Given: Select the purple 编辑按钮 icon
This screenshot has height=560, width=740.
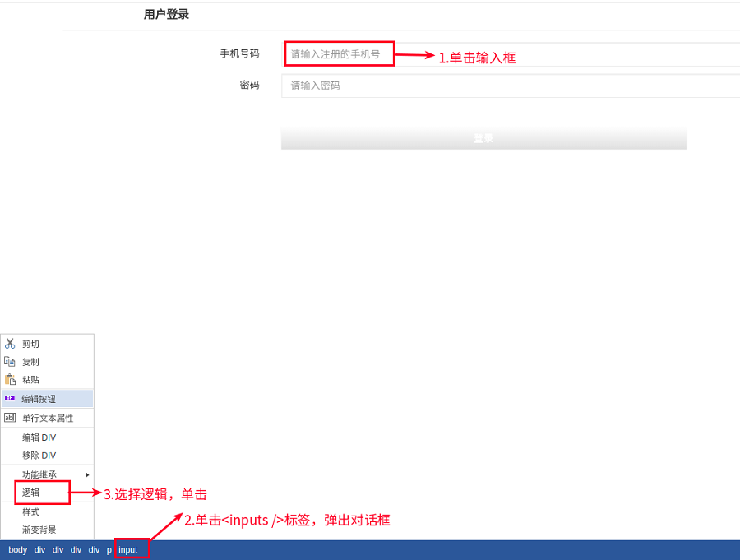Looking at the screenshot, I should click(x=10, y=398).
